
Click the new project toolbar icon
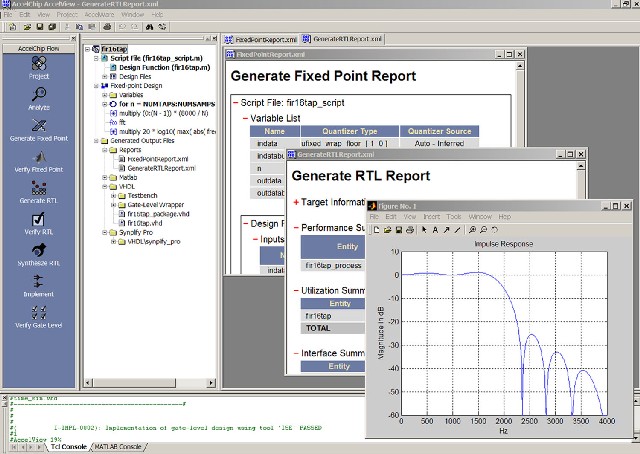(x=13, y=27)
